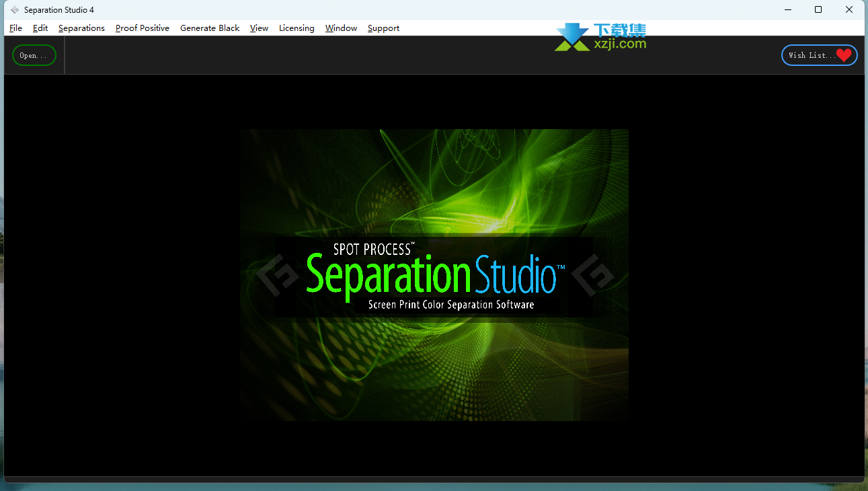868x491 pixels.
Task: Minimize the Separation Studio 4 window
Action: 787,9
